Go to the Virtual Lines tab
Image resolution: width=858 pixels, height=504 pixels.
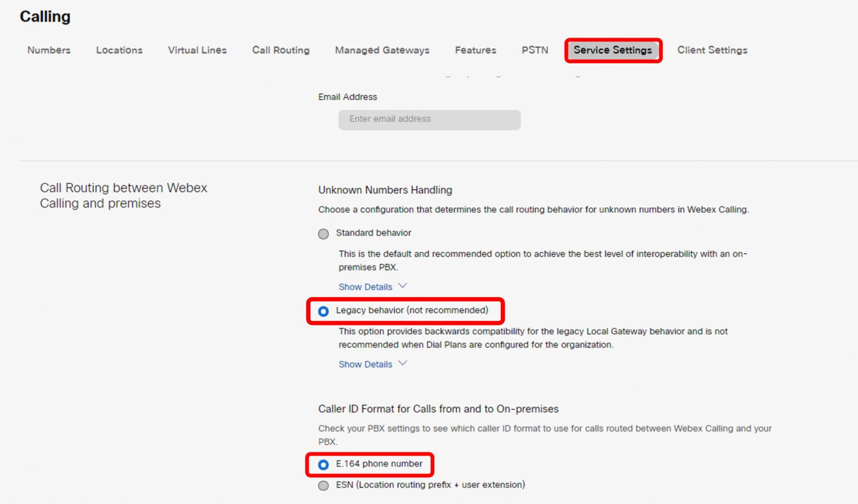(x=197, y=50)
